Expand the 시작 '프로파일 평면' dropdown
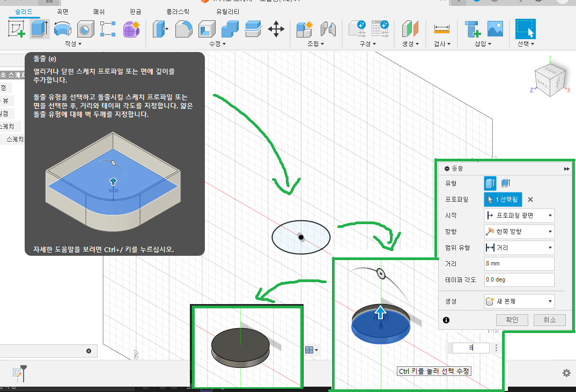Viewport: 576px width, 392px height. [x=519, y=216]
